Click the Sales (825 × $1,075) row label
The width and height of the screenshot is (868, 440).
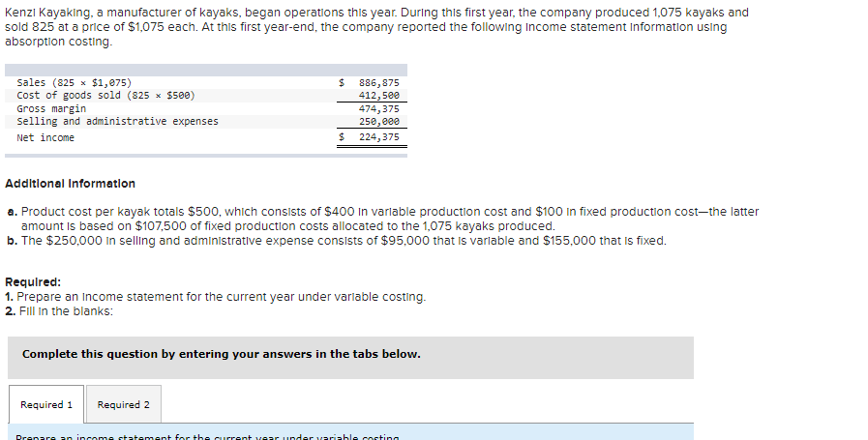tap(75, 82)
